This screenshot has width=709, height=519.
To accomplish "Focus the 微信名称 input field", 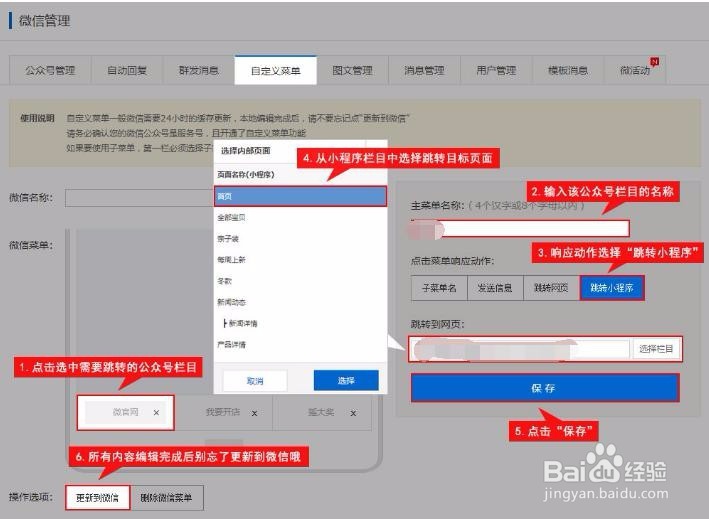I will 139,198.
